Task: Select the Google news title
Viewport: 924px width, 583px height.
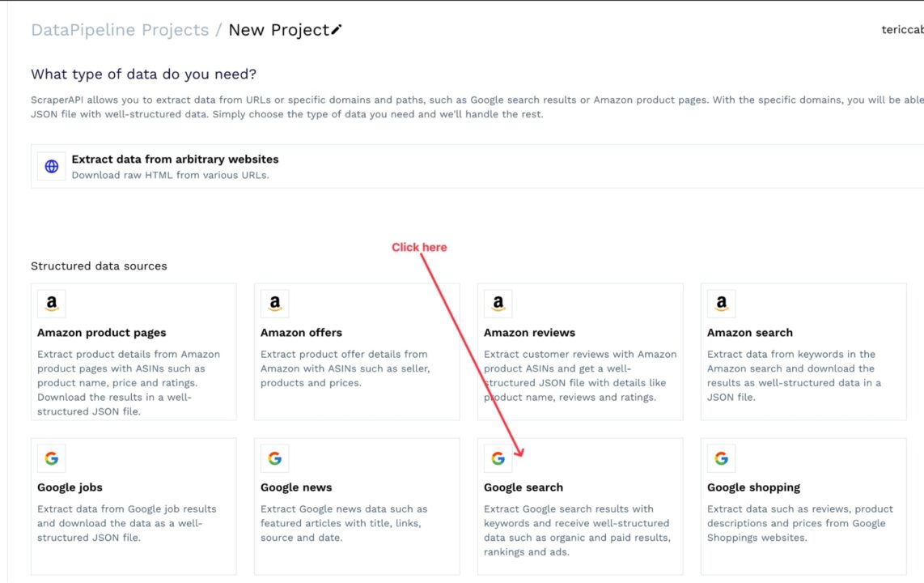Action: [296, 487]
